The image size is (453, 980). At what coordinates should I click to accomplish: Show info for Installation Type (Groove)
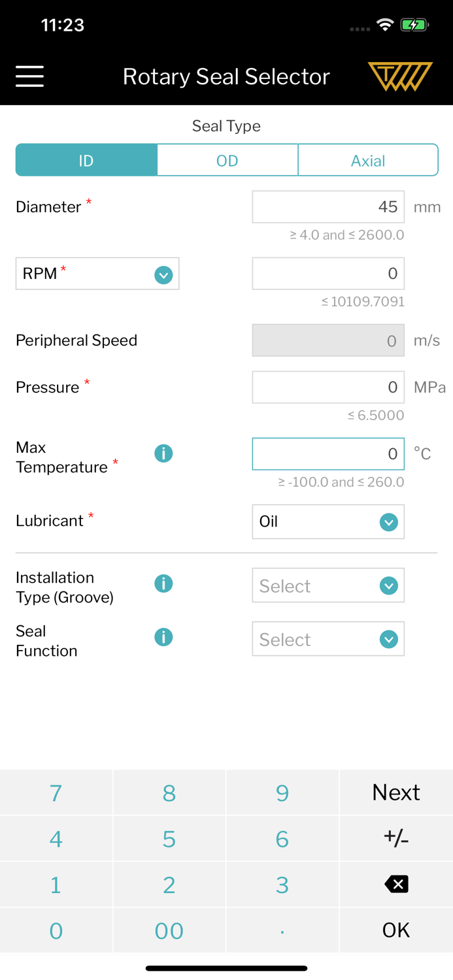tap(163, 583)
